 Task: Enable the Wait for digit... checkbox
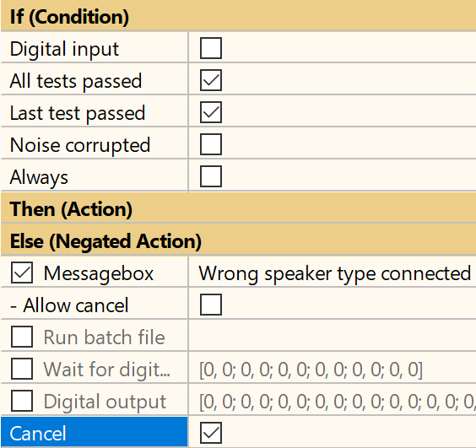tap(22, 369)
